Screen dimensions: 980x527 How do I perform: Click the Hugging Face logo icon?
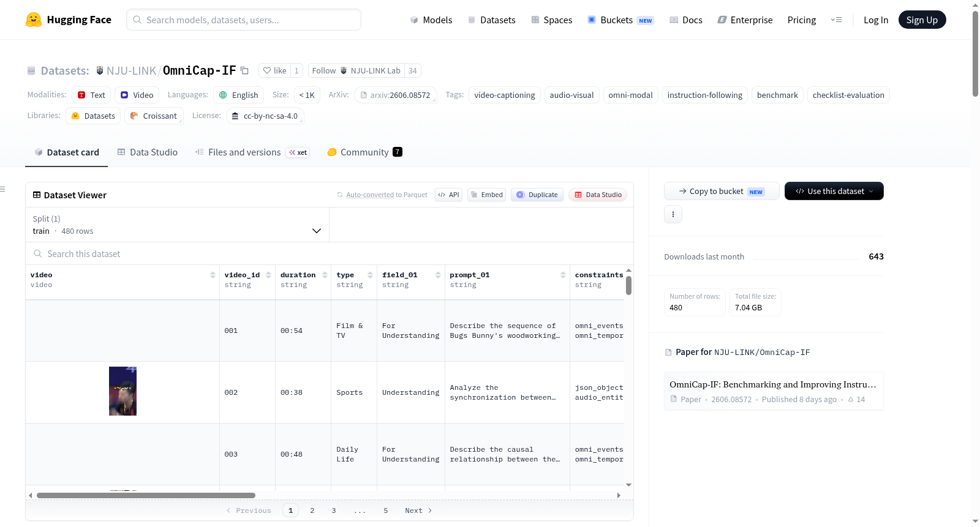(x=34, y=20)
